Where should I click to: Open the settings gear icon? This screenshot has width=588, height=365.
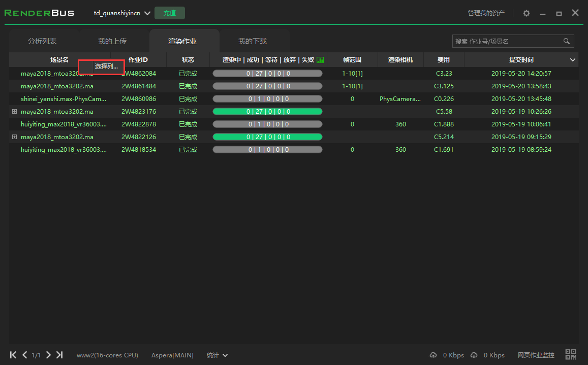(x=527, y=13)
